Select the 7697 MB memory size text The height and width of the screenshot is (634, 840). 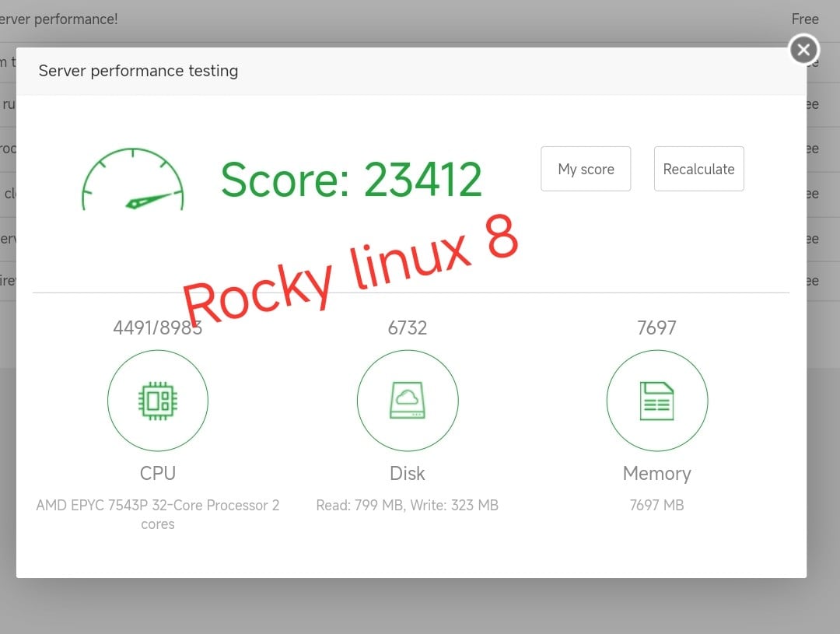(656, 506)
